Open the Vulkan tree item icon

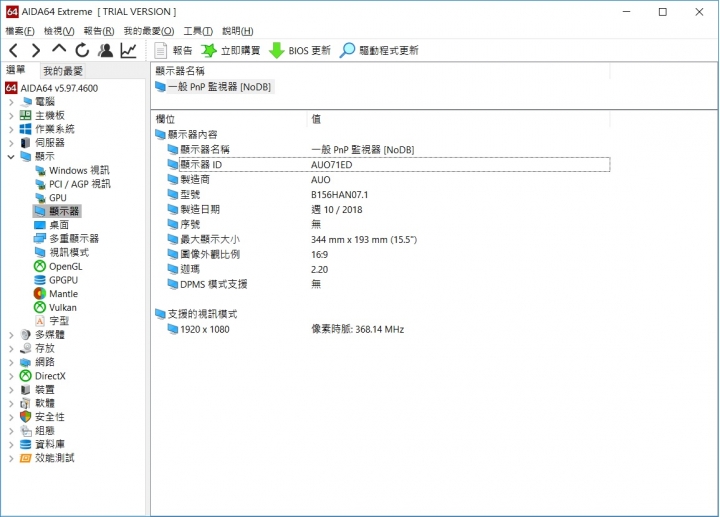click(x=40, y=307)
